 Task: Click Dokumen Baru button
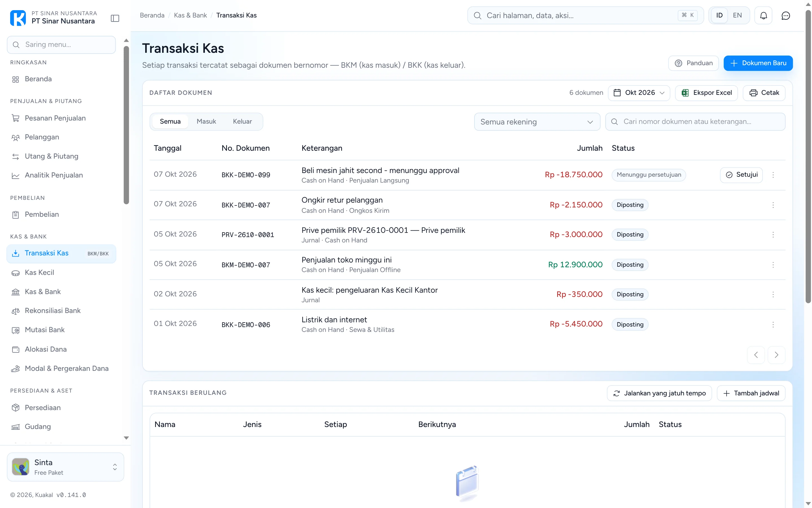[758, 63]
